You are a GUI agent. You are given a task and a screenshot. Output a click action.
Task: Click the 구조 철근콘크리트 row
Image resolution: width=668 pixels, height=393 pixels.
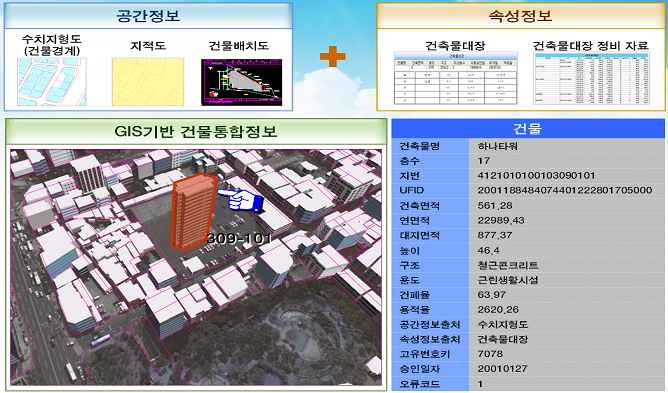coord(528,265)
